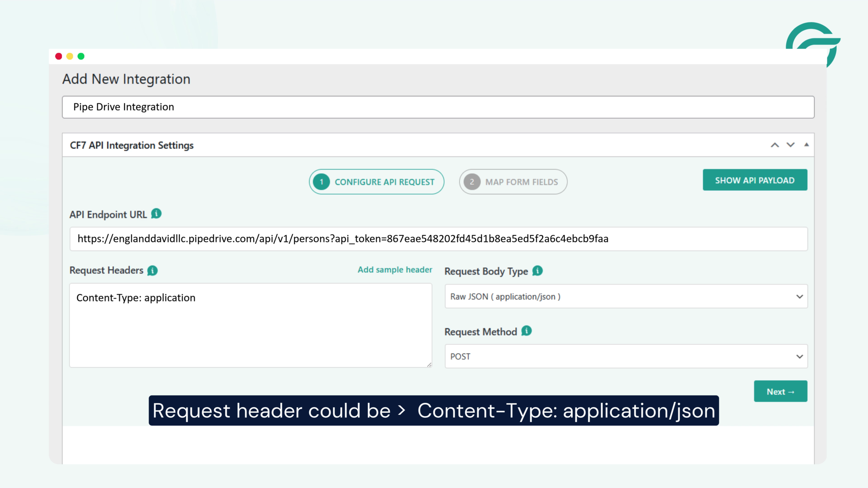Click the Add New Integration heading
The height and width of the screenshot is (488, 868).
[126, 79]
